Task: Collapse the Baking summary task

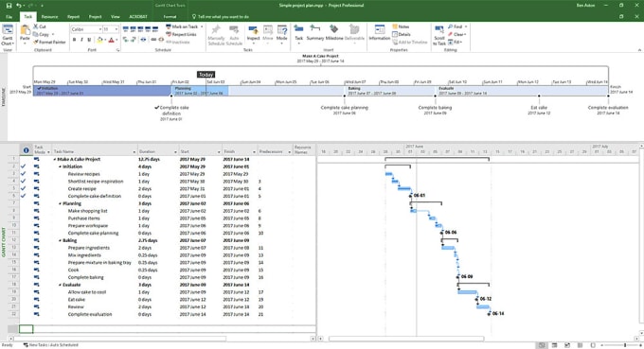Action: [x=60, y=241]
